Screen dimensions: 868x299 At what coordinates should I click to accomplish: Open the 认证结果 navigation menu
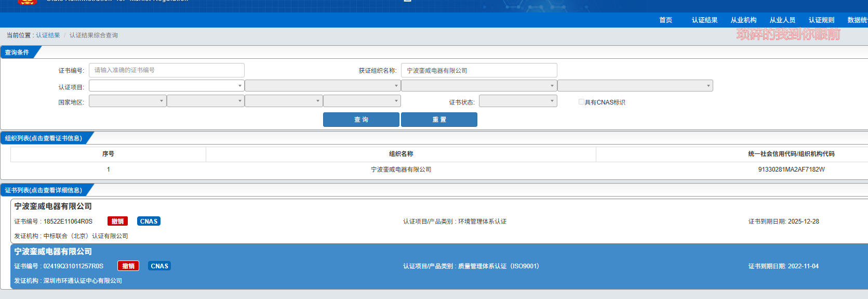coord(704,20)
